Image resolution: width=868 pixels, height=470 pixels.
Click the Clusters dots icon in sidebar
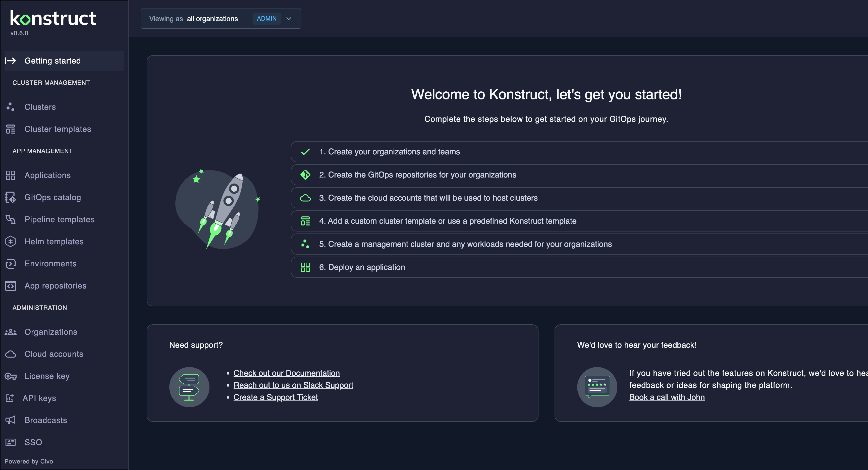[11, 107]
